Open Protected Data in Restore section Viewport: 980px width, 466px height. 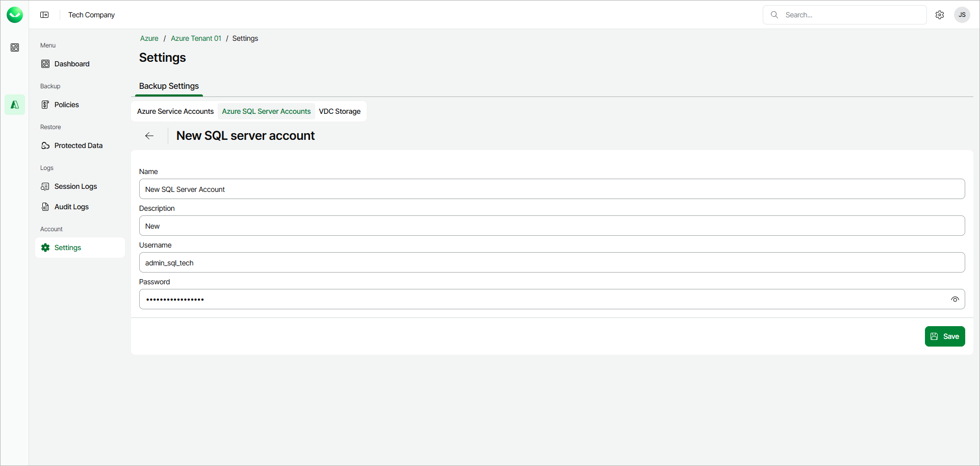click(x=78, y=145)
